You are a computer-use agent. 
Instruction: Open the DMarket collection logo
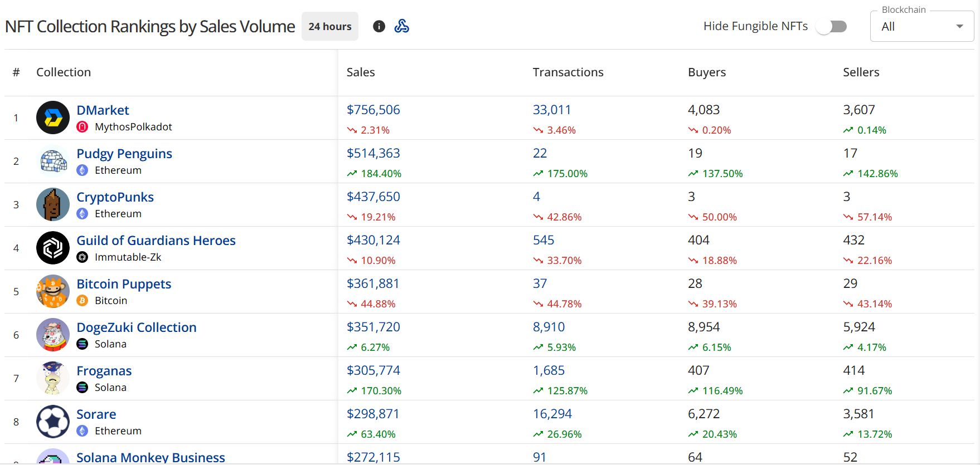tap(53, 118)
